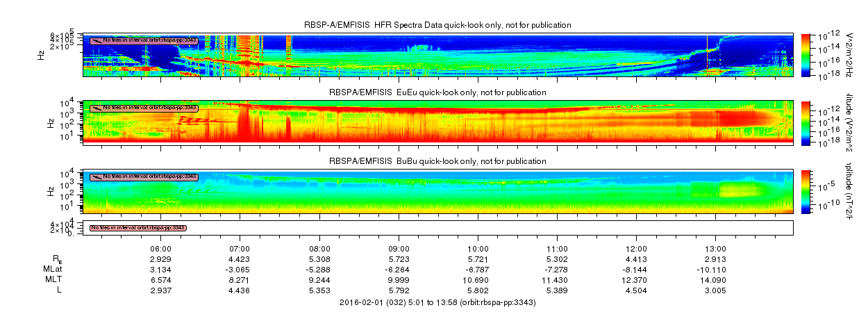Click the 'No files in interval' note in bottom panel

[138, 227]
